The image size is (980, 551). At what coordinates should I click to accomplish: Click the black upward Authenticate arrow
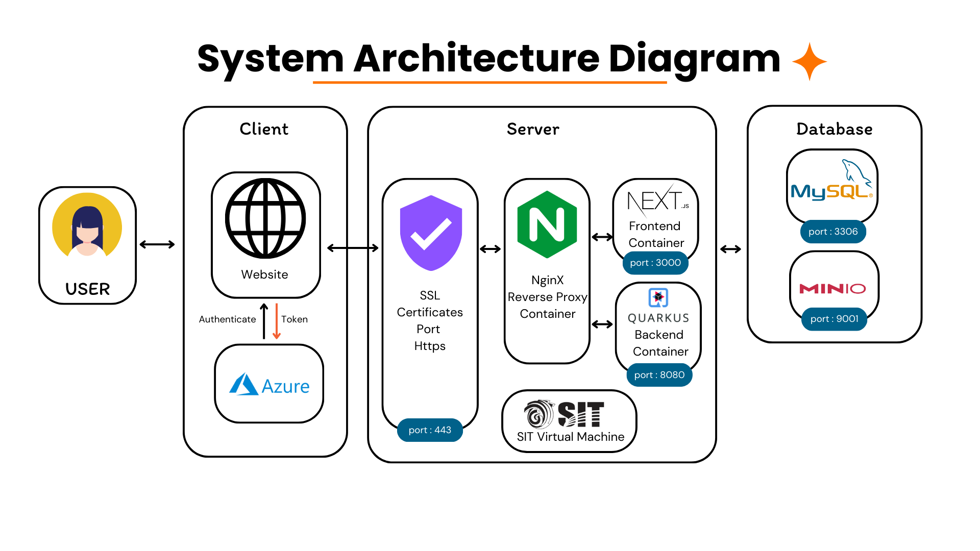point(264,321)
